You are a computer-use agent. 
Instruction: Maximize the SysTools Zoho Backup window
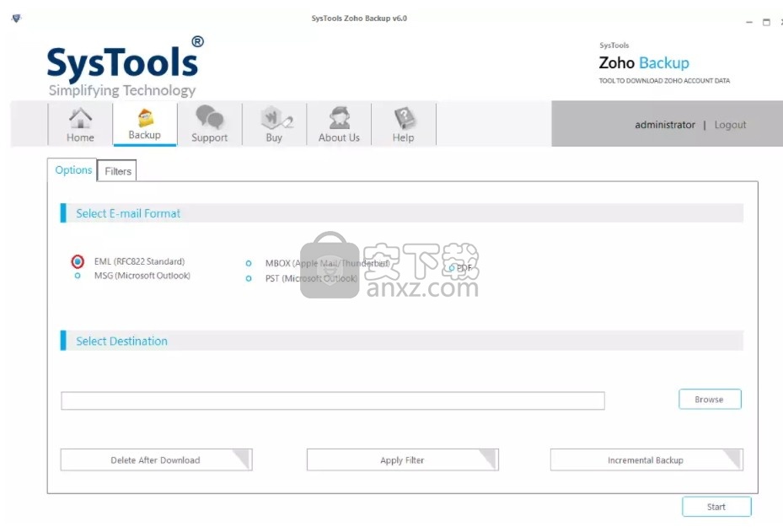(x=766, y=22)
